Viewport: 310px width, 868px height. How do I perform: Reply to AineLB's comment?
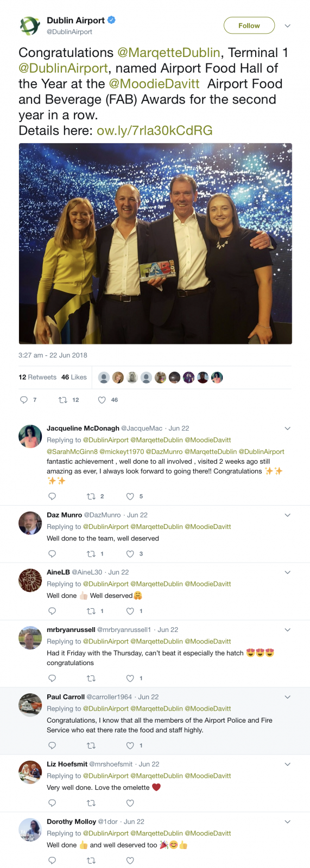(52, 611)
